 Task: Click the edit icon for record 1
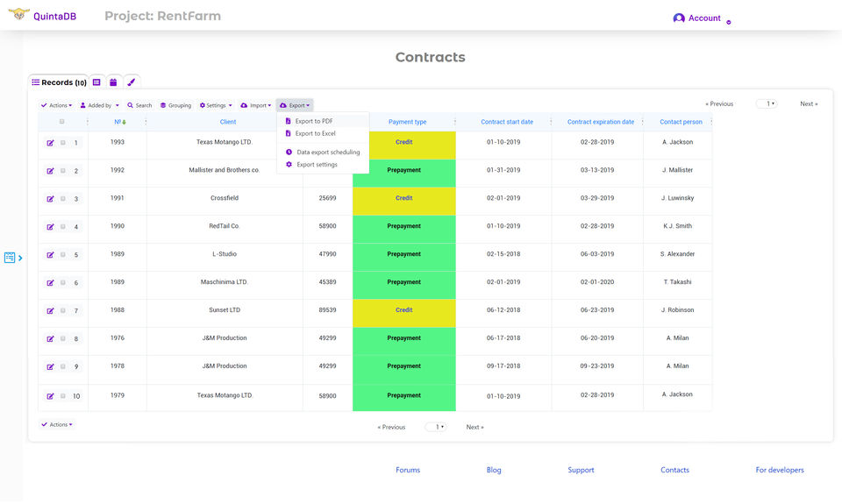coord(51,143)
